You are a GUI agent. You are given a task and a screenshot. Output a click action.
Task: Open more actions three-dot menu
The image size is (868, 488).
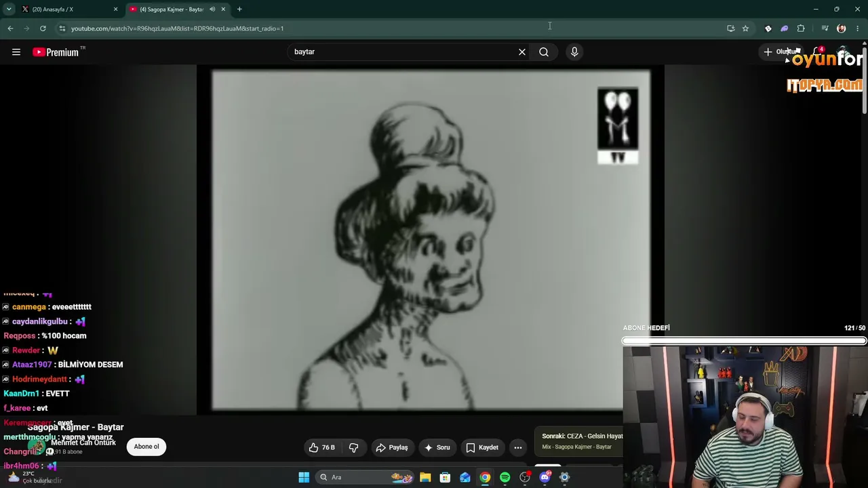click(x=518, y=447)
